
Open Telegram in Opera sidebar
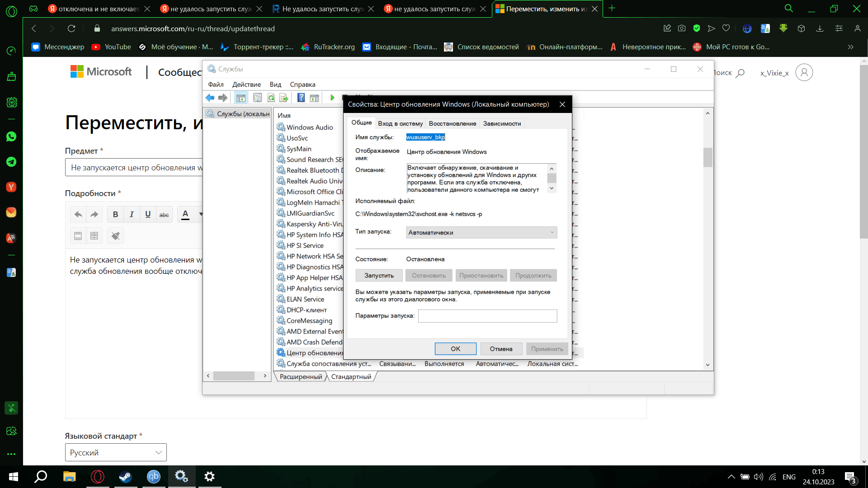point(11,162)
